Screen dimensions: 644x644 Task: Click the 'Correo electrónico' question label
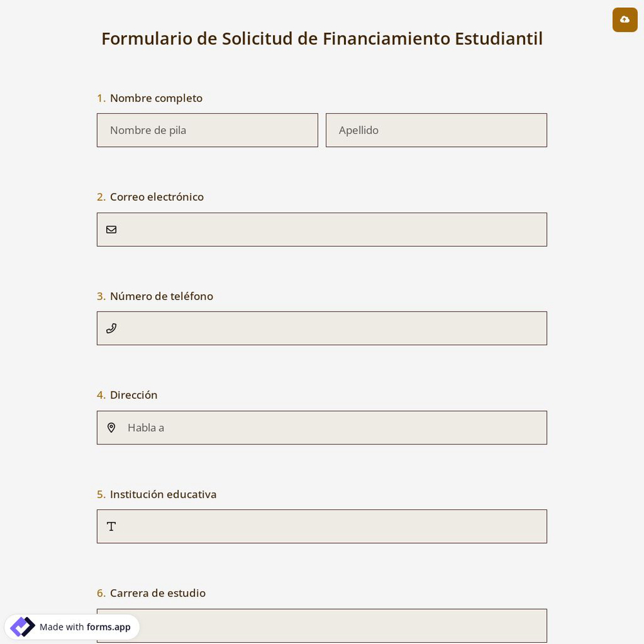point(156,197)
